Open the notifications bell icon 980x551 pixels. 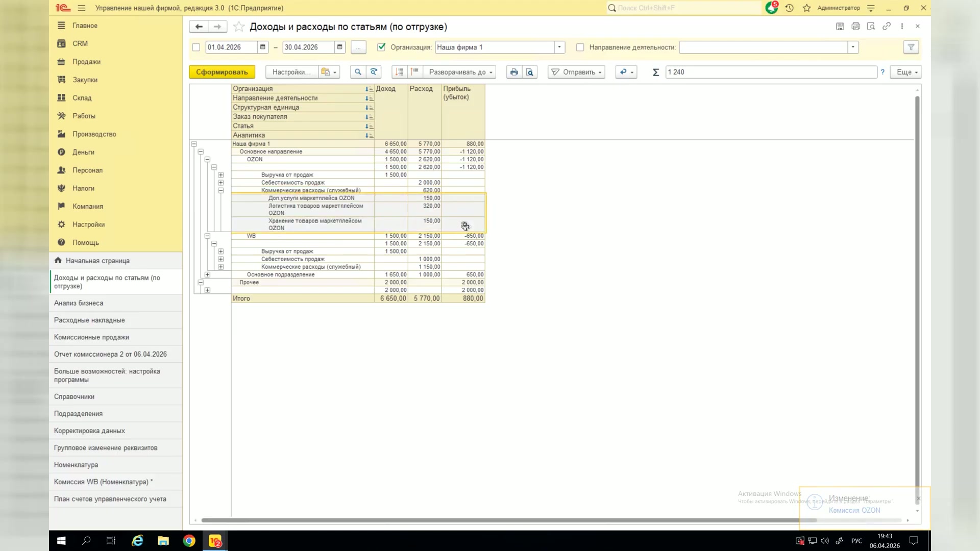coord(771,8)
